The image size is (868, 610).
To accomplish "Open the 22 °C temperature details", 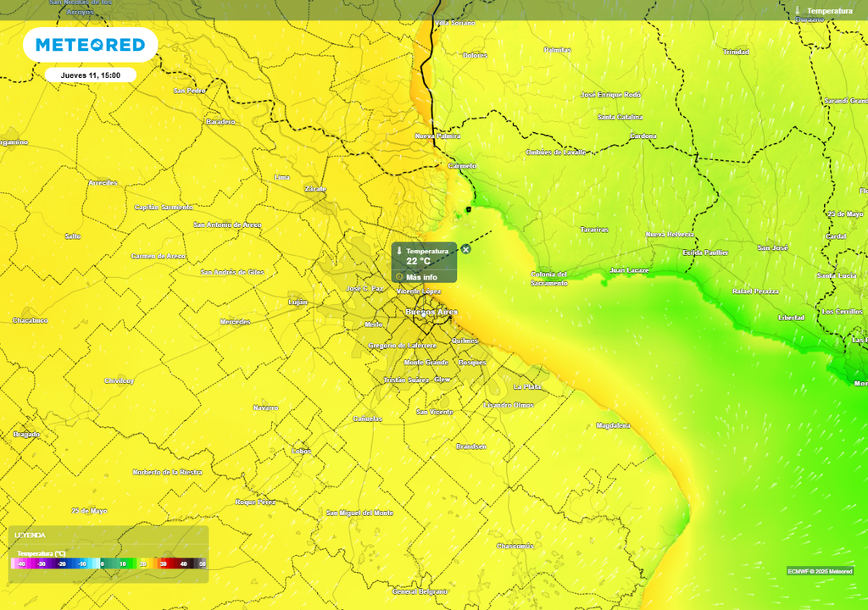I will click(417, 261).
